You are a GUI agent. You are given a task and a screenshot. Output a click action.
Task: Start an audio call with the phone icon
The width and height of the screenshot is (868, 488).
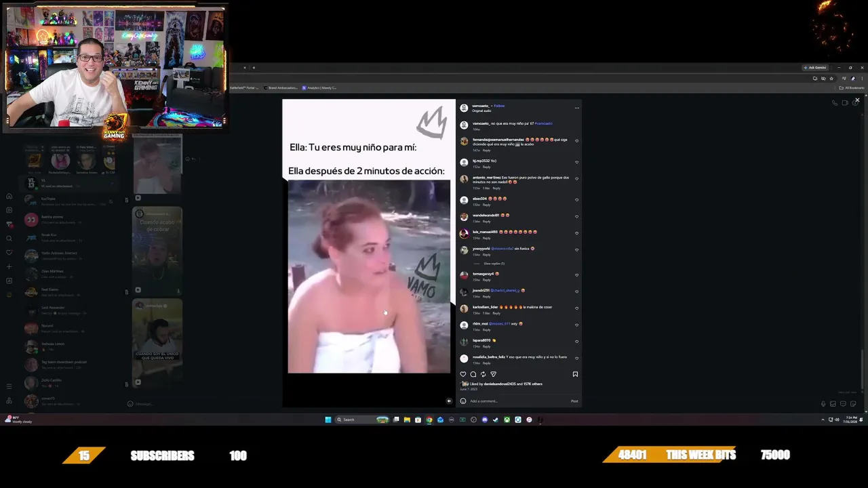tap(835, 103)
